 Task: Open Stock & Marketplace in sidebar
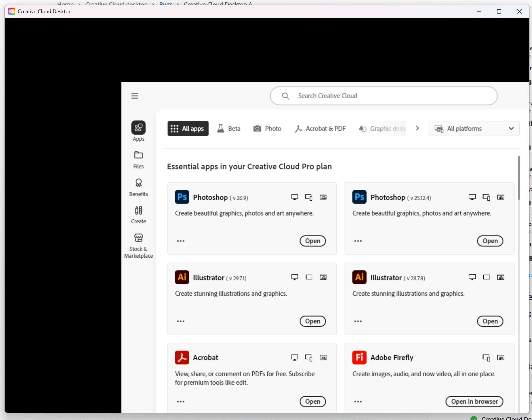pyautogui.click(x=138, y=246)
